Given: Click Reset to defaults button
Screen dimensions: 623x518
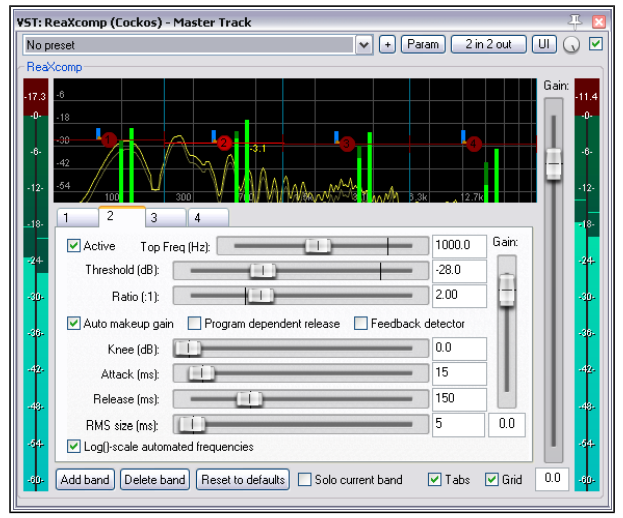Looking at the screenshot, I should click(243, 479).
